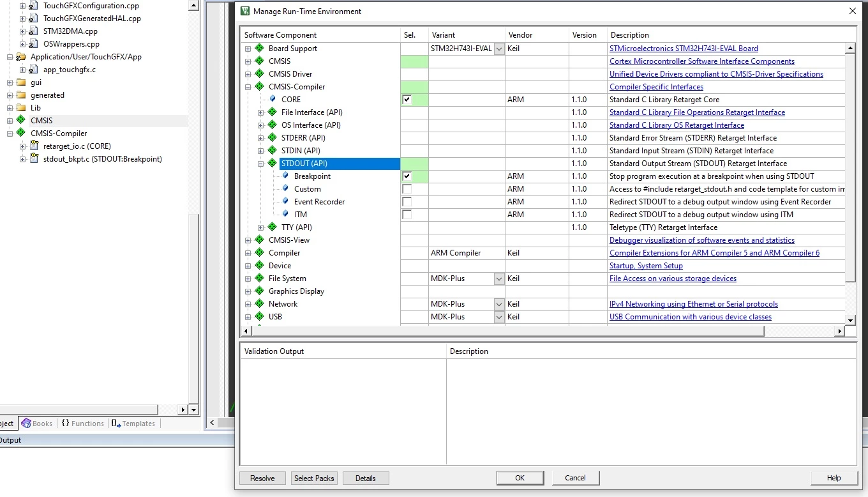Click the File System diamond icon
The width and height of the screenshot is (868, 497).
259,278
